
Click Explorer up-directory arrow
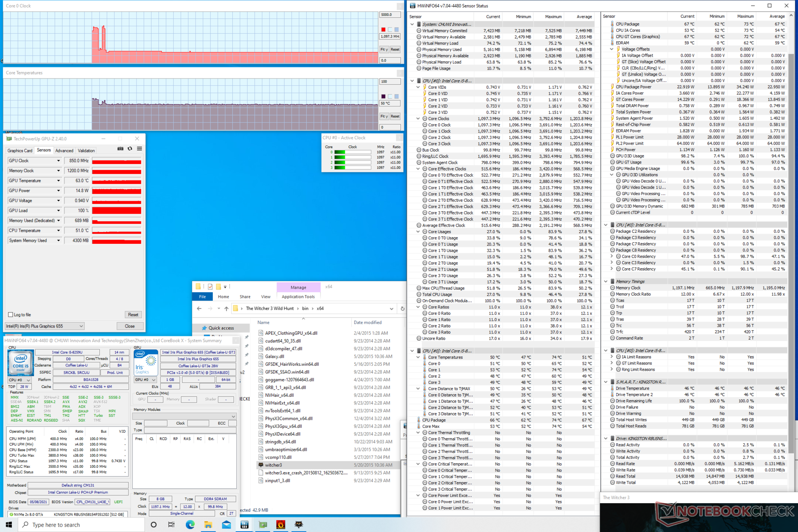coord(226,309)
